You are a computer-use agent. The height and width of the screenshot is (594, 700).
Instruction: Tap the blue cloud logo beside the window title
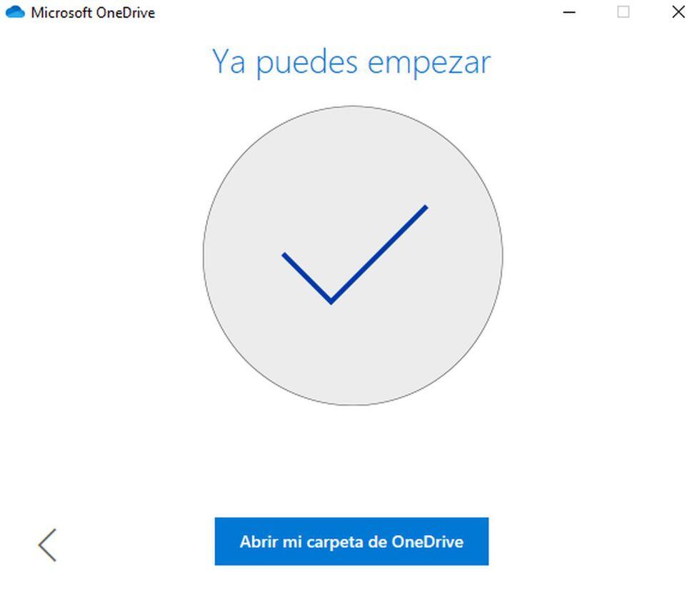(x=15, y=12)
